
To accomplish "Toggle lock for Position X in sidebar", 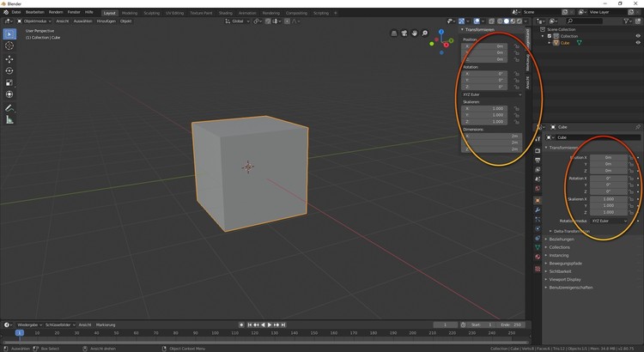I will pyautogui.click(x=516, y=46).
